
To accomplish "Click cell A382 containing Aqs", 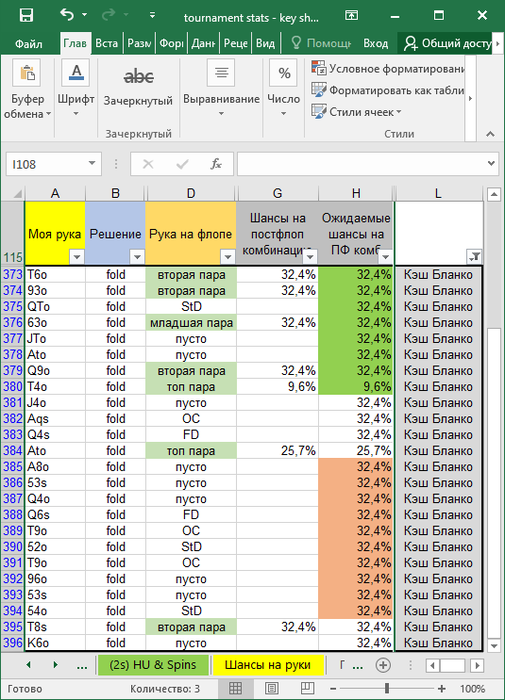I will coord(55,419).
